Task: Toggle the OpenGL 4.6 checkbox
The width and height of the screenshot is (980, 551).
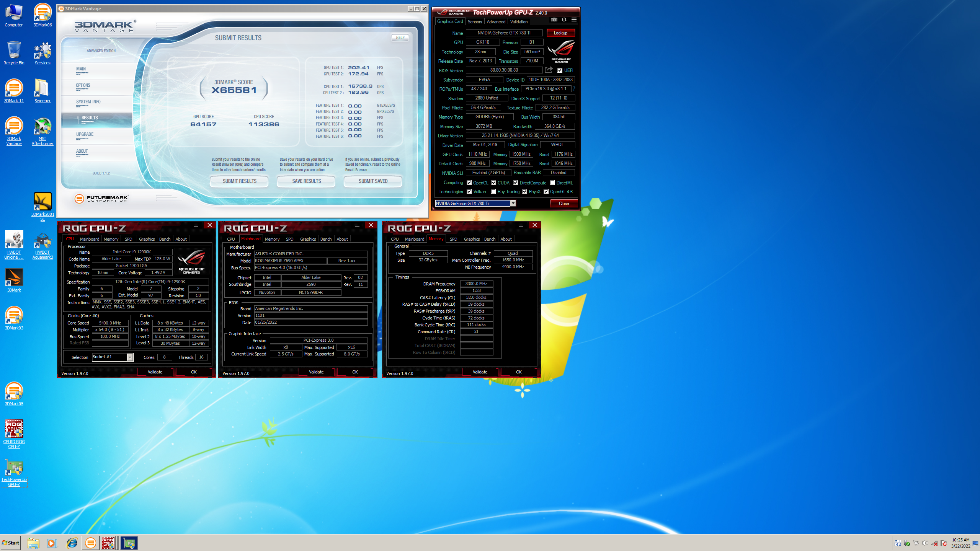Action: click(x=546, y=192)
